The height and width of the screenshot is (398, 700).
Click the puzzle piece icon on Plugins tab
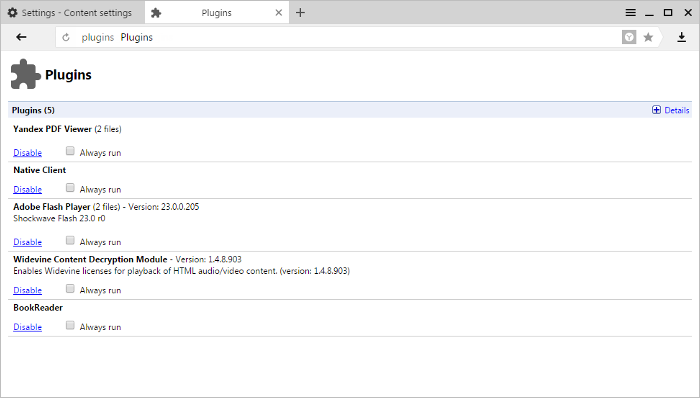tap(156, 13)
